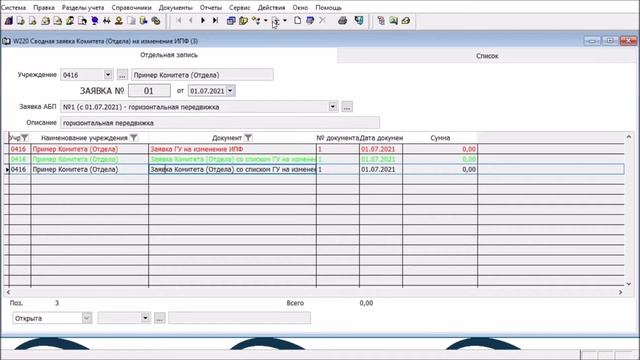Click ellipsis button next to Заявка АБП
This screenshot has width=640, height=360.
pos(347,107)
